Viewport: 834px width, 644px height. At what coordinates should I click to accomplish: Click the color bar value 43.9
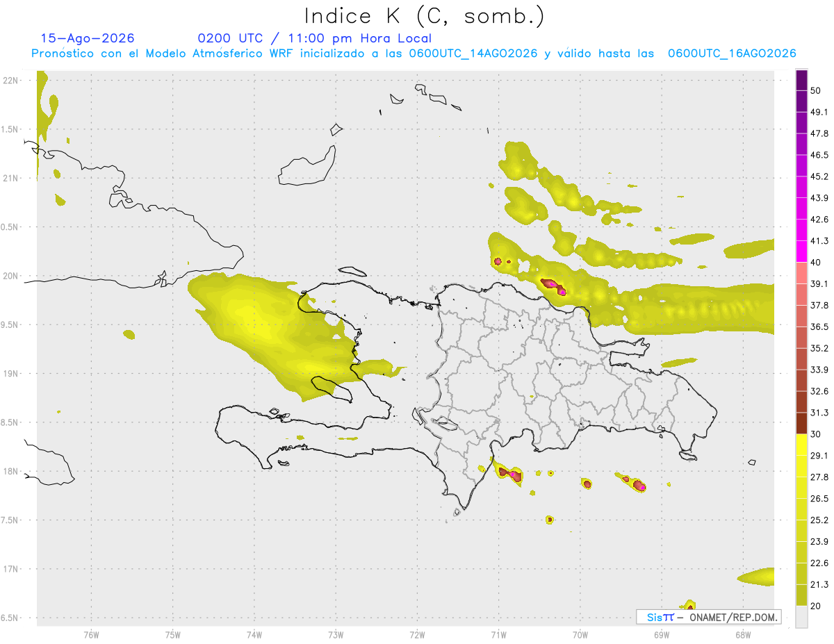[x=819, y=198]
